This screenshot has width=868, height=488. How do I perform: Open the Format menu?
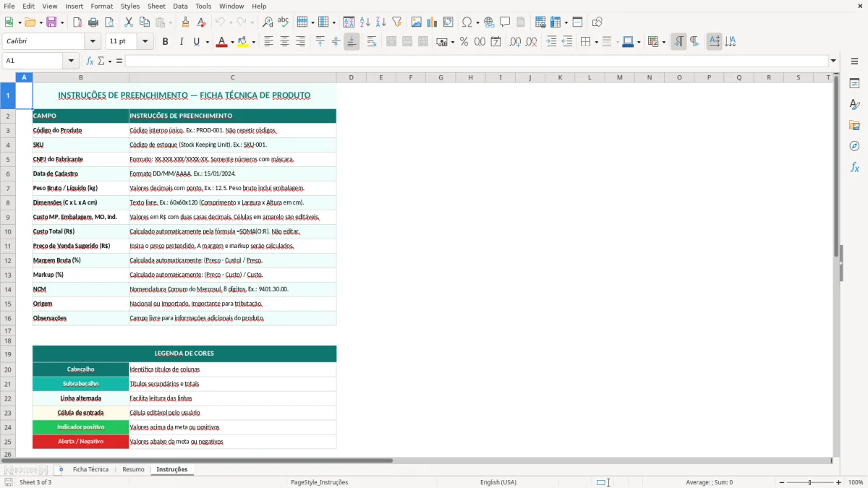coord(102,6)
